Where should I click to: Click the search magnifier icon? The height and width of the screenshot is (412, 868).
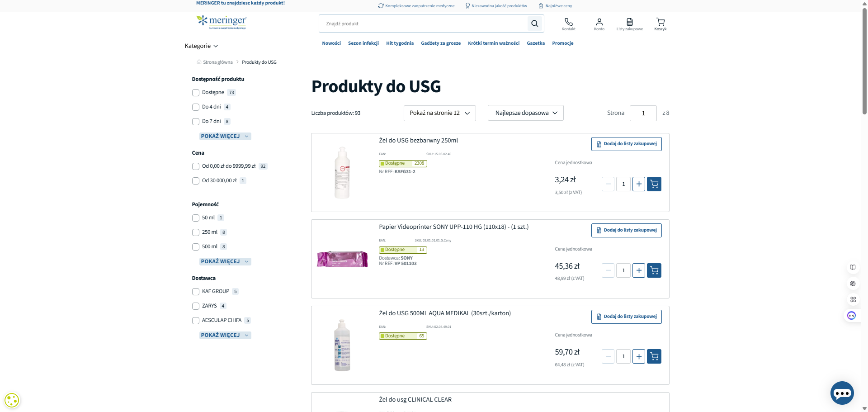point(535,24)
